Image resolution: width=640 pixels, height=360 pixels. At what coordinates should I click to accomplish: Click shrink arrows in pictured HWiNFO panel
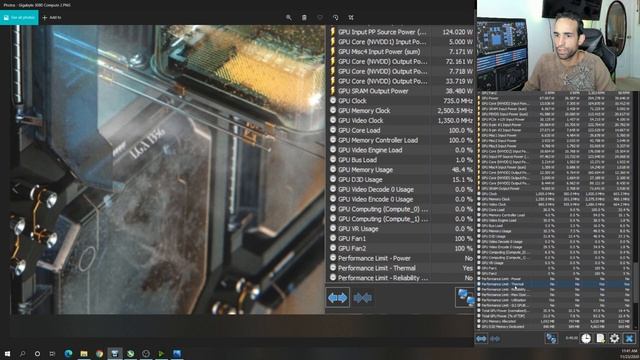point(362,298)
